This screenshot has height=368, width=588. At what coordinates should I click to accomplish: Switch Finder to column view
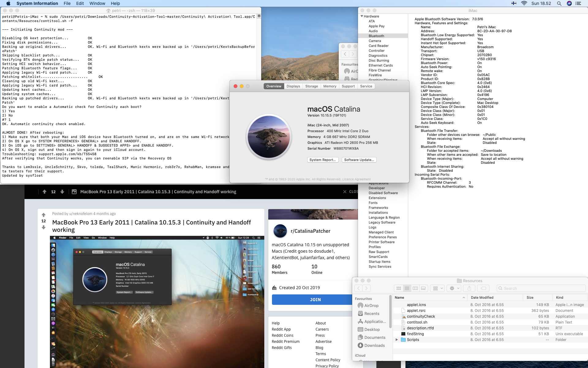(415, 288)
